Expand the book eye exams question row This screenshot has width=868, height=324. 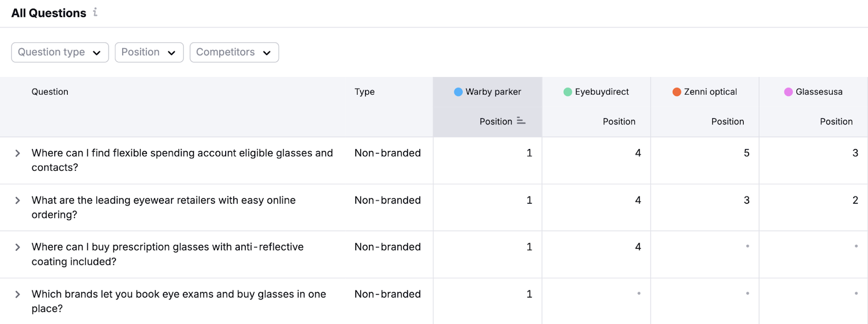(17, 294)
